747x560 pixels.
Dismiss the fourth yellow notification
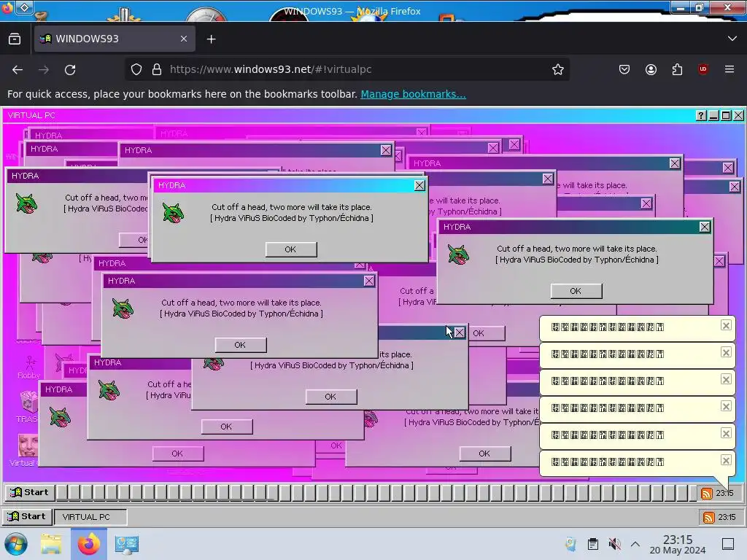pyautogui.click(x=726, y=406)
